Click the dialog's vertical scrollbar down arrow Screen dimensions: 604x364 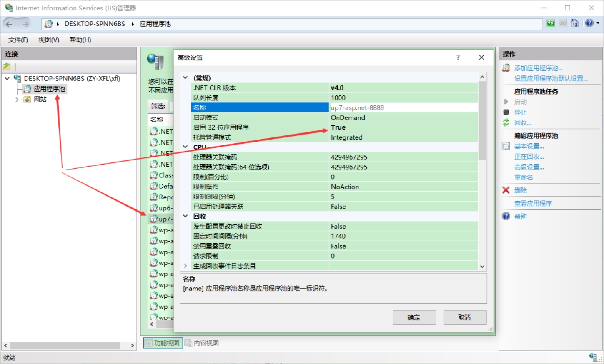click(482, 267)
